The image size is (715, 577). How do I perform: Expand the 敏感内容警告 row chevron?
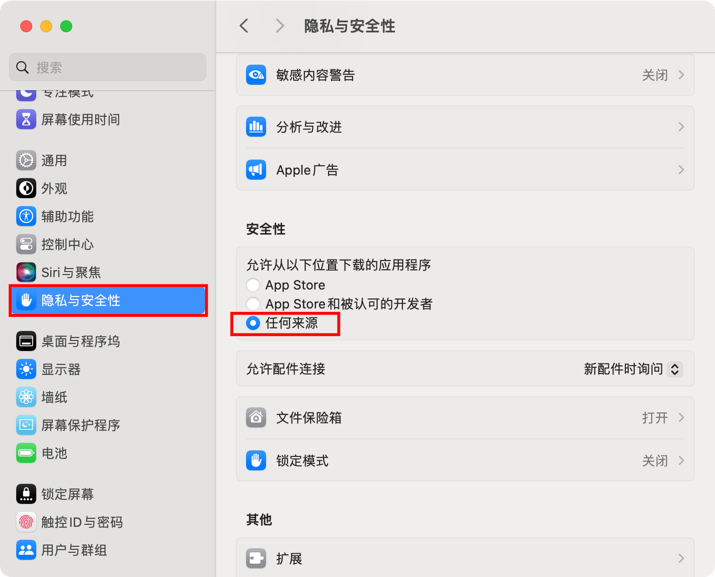point(681,75)
